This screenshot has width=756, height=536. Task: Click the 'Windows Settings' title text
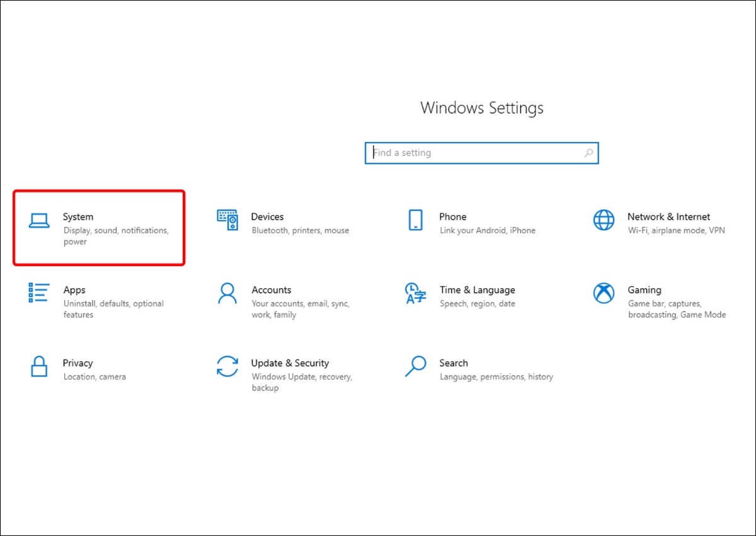[482, 108]
